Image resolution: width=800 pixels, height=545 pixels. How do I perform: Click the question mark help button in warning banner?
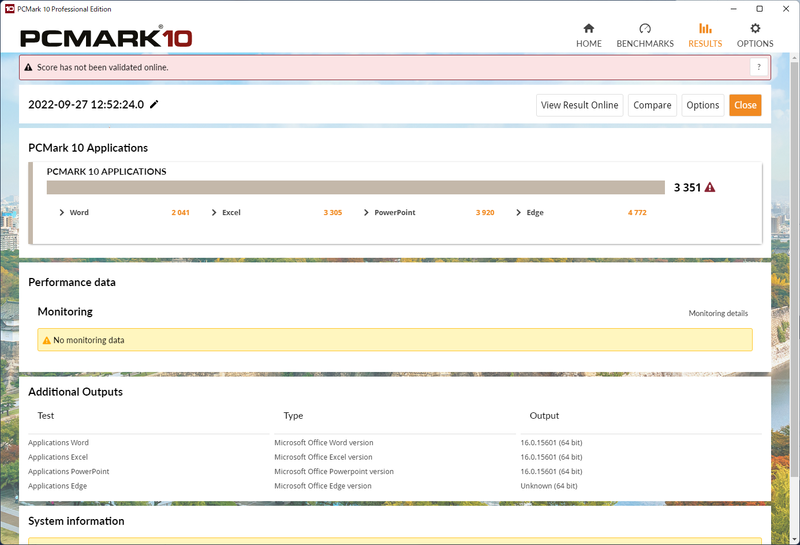(759, 67)
